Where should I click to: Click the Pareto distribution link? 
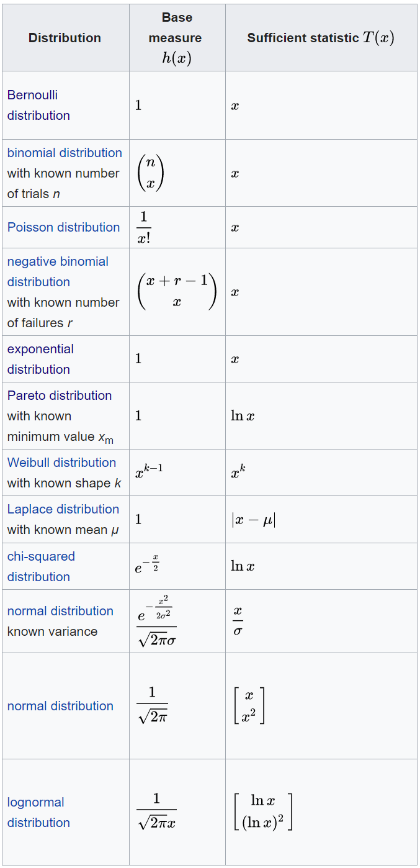tap(60, 396)
